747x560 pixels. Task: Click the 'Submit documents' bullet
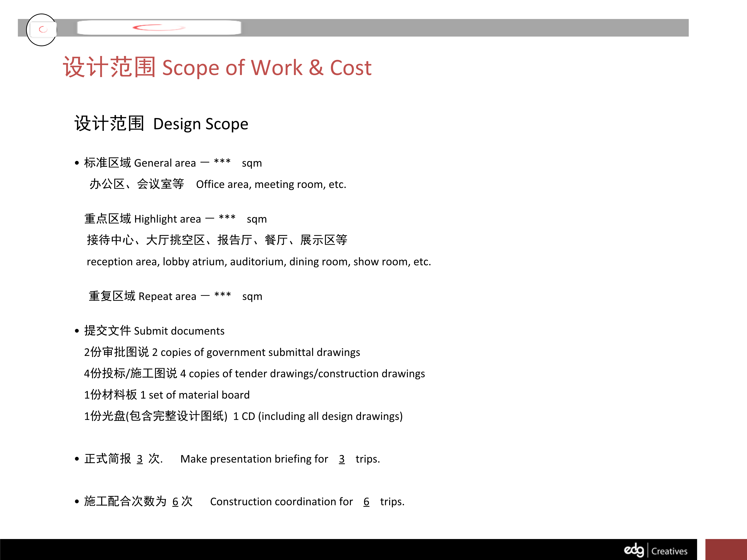click(150, 331)
